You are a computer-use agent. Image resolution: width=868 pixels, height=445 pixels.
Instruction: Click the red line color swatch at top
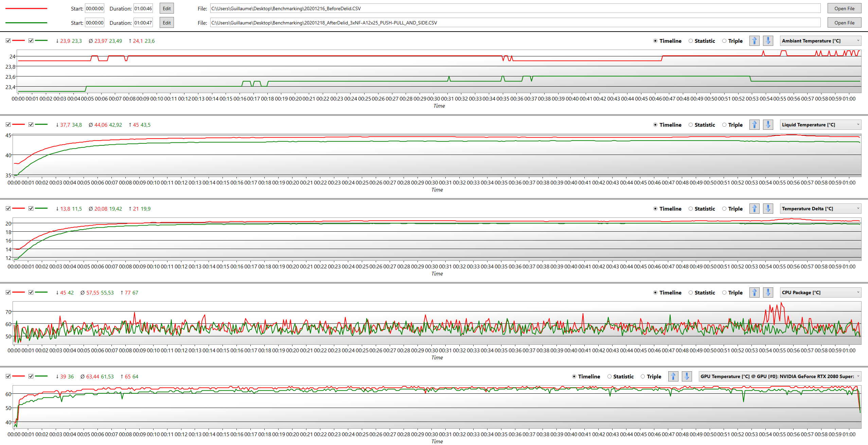(x=26, y=8)
